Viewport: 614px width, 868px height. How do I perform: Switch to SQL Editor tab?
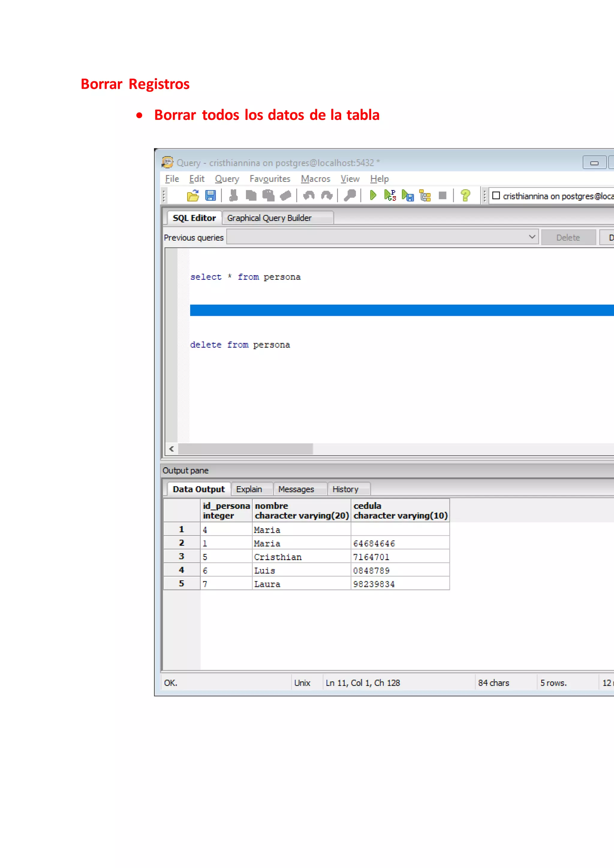[x=194, y=218]
